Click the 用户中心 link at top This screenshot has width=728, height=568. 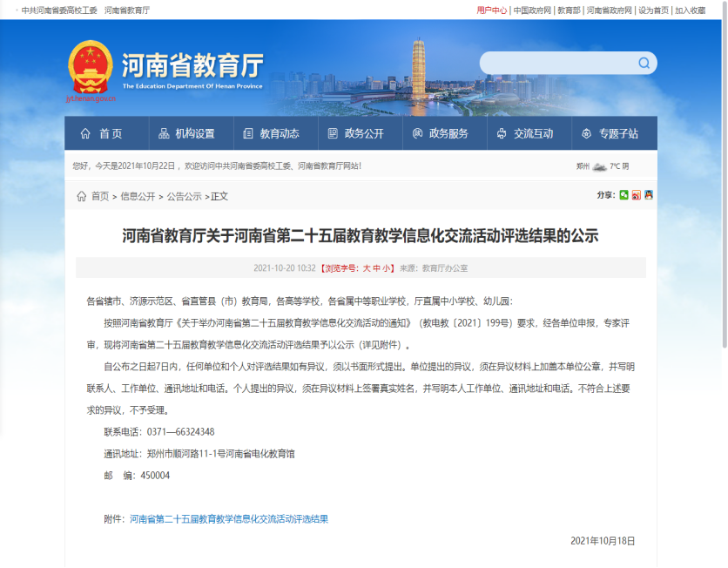click(x=491, y=10)
